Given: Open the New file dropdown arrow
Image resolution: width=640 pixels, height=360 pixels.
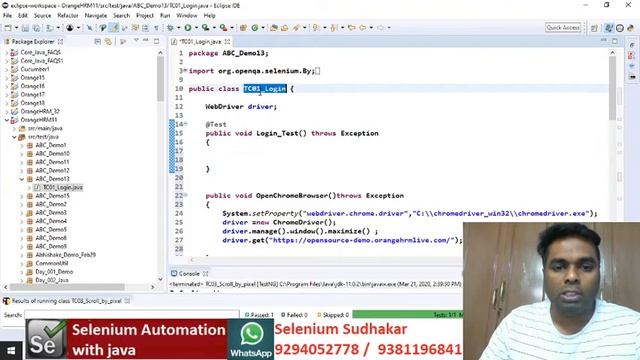Looking at the screenshot, I should (16, 28).
